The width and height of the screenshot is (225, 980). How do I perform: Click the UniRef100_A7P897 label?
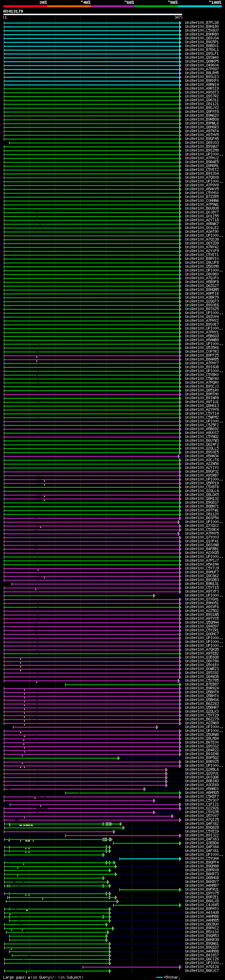202,69
